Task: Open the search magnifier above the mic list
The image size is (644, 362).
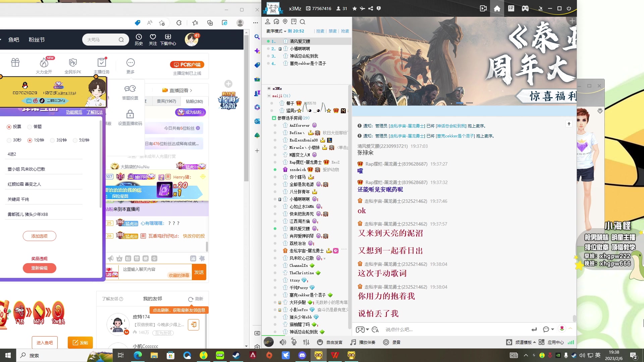Action: click(303, 22)
